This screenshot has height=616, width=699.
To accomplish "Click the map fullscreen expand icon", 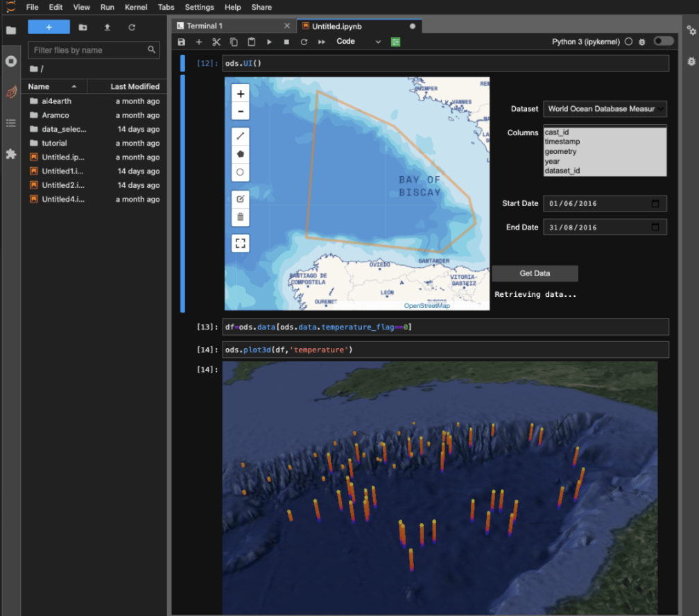I will pos(240,243).
